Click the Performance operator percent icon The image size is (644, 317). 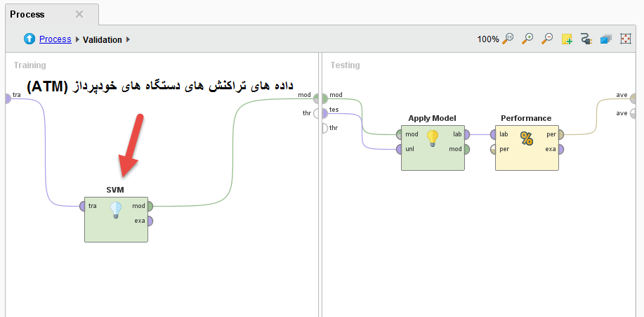coord(527,138)
